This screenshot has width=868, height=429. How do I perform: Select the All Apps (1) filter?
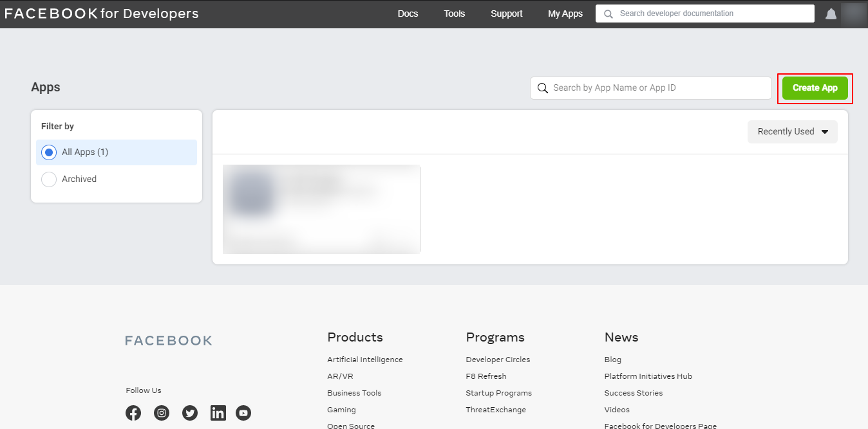(117, 152)
